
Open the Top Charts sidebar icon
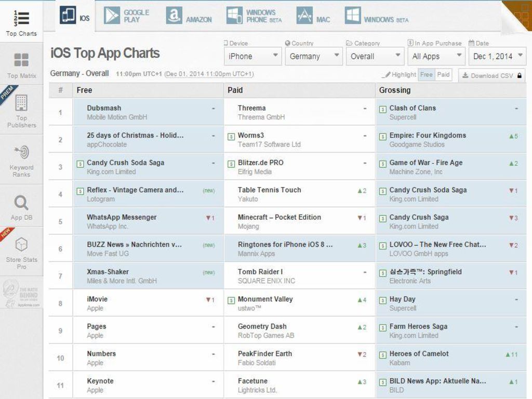click(21, 18)
